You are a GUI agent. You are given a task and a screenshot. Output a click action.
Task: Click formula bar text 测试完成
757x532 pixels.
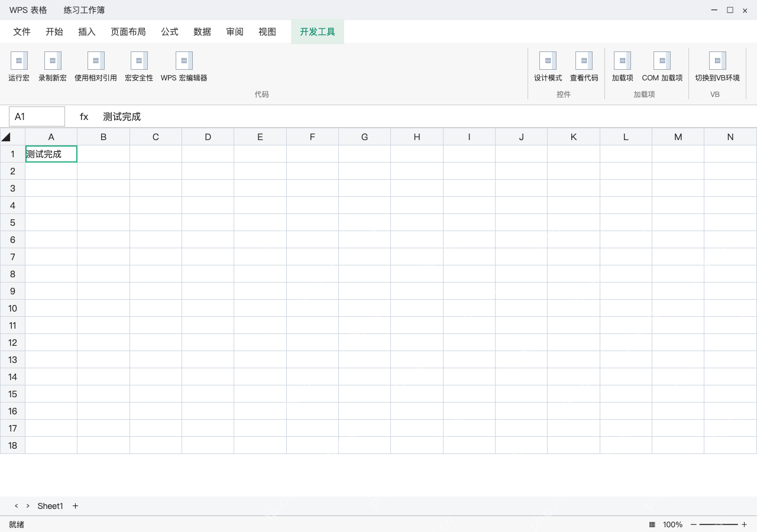pyautogui.click(x=122, y=116)
